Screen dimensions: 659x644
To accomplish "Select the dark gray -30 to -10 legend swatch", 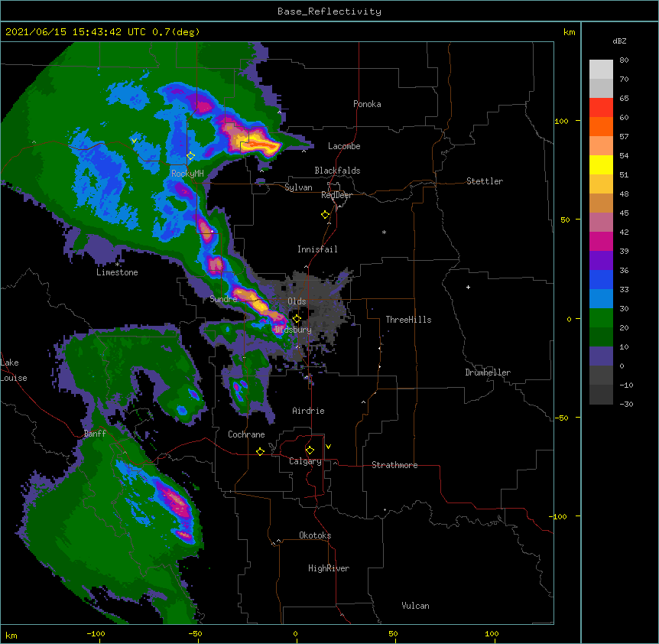I will pos(601,395).
